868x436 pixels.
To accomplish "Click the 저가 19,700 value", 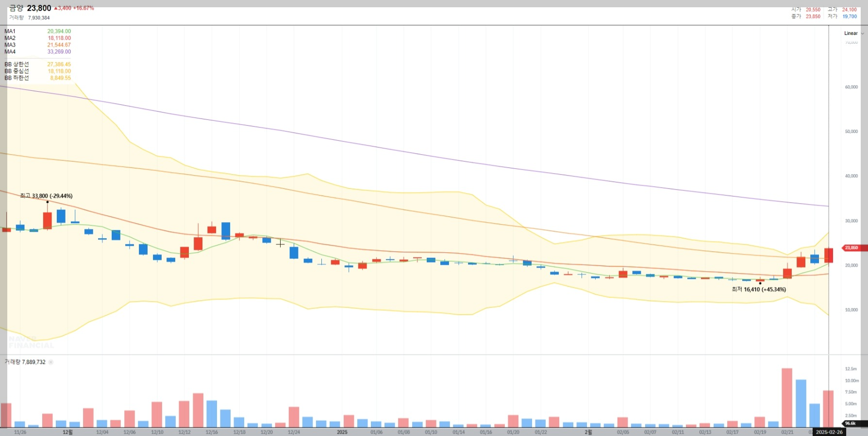I will tap(842, 16).
